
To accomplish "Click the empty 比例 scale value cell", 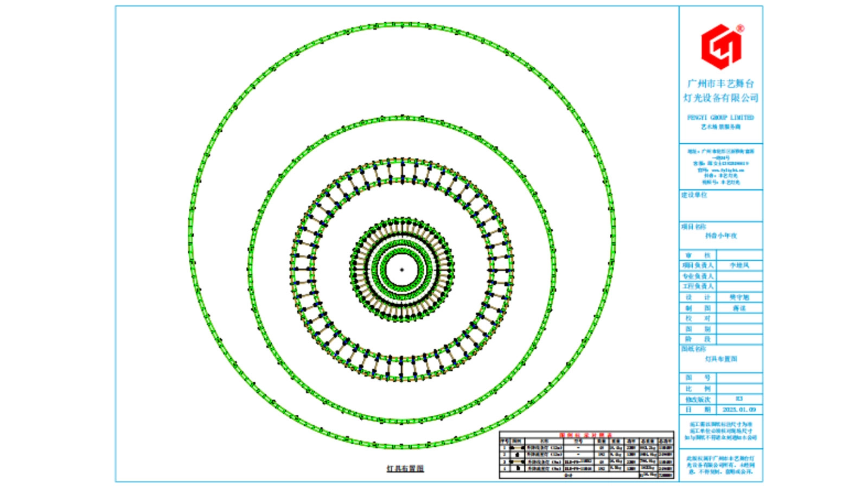I will click(739, 388).
